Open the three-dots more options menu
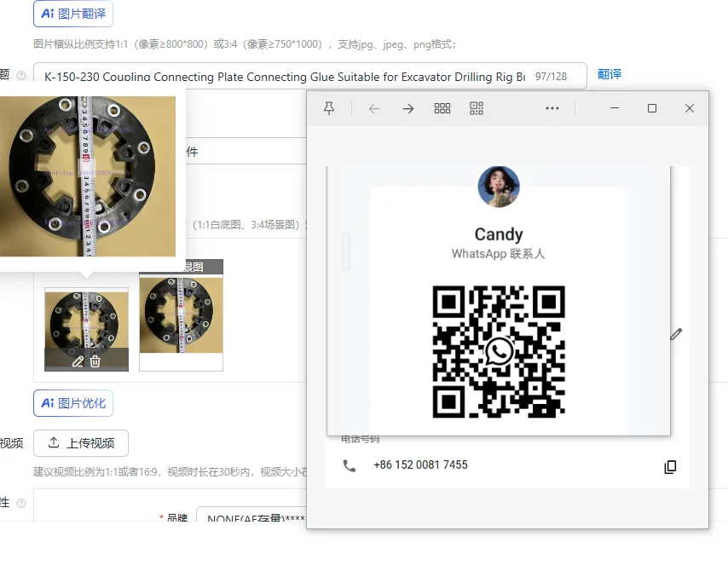This screenshot has height=577, width=728. tap(552, 108)
